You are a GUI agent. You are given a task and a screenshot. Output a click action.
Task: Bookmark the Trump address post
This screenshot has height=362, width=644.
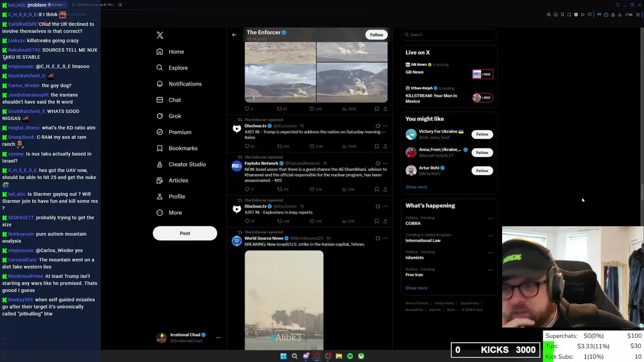point(376,146)
